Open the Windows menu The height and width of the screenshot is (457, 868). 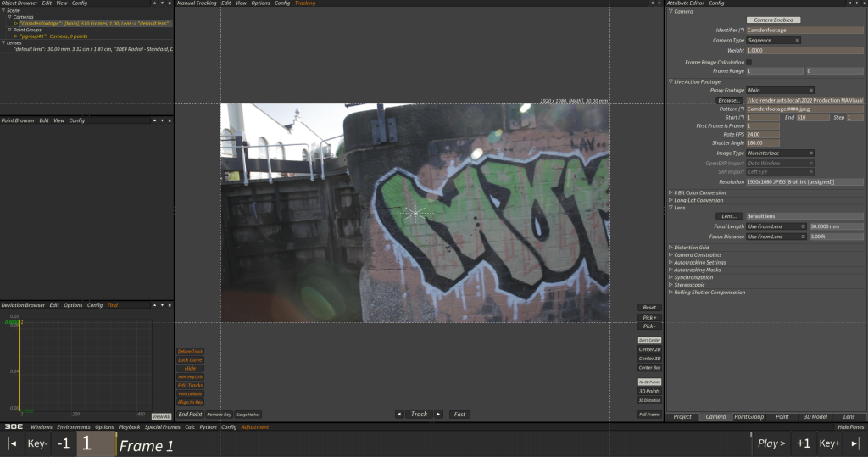coord(42,427)
